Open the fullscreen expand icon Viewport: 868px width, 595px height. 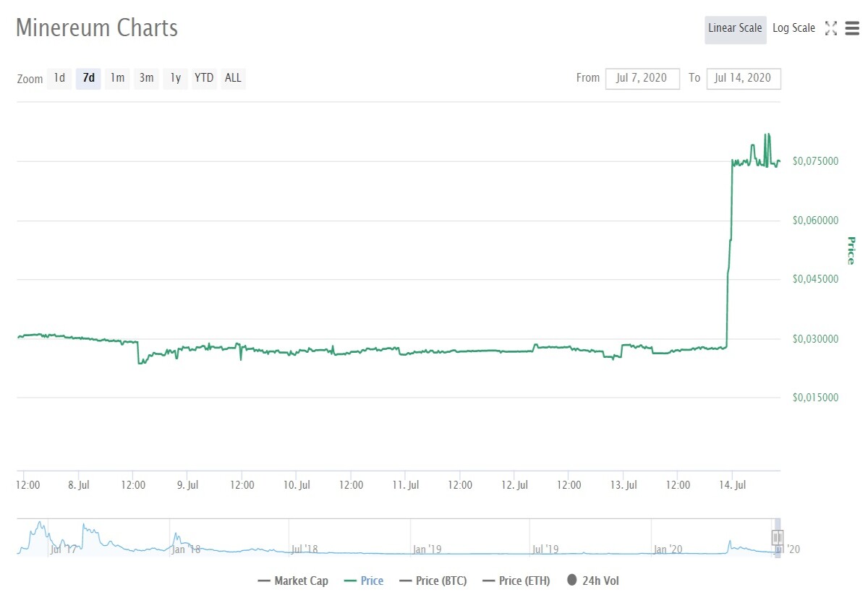point(831,28)
